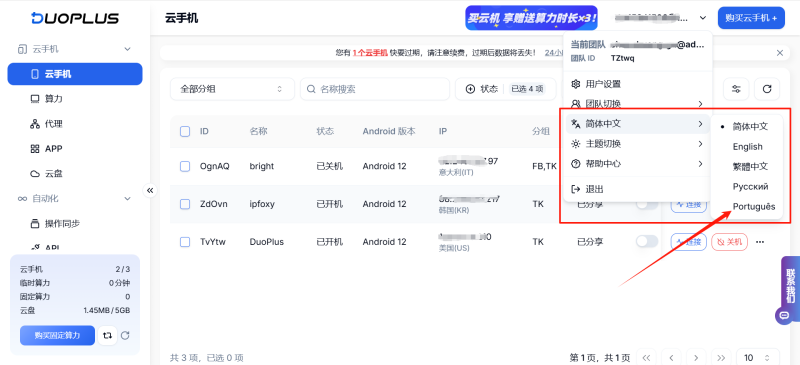Collapse the sidebar with the double-chevron icon
This screenshot has width=800, height=365.
(150, 190)
